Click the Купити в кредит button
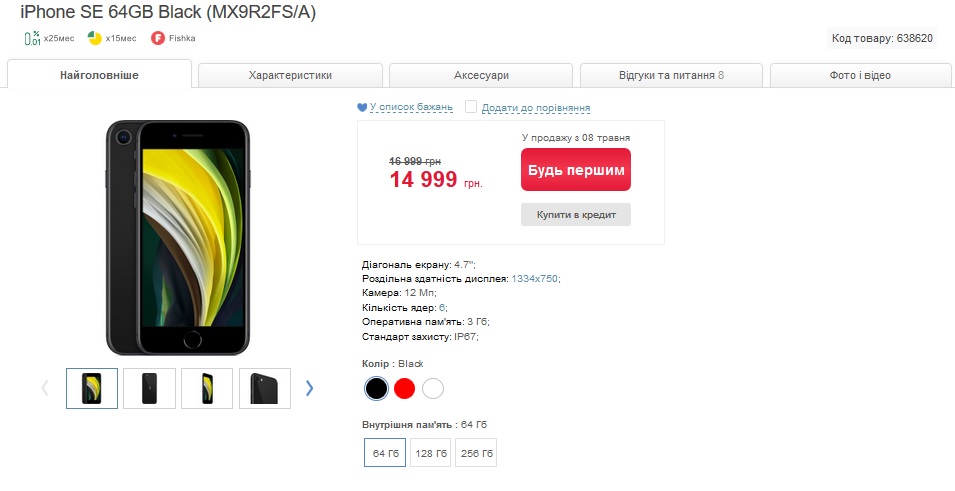This screenshot has width=955, height=491. (576, 215)
